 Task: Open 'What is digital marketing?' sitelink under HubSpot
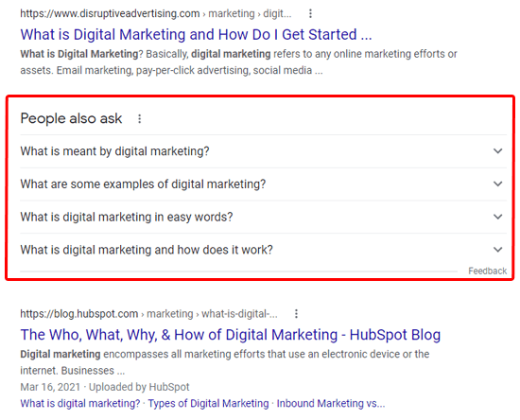click(x=80, y=403)
